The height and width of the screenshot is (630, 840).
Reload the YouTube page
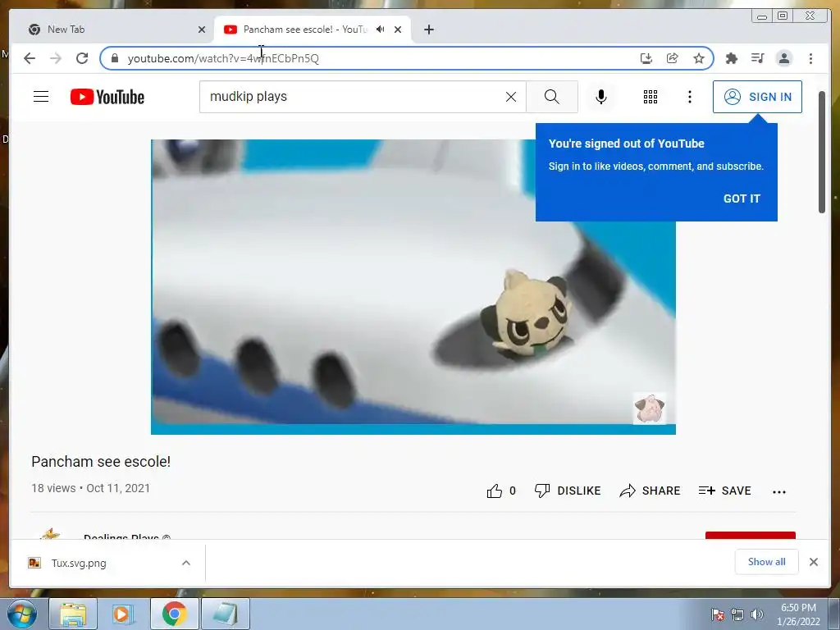pyautogui.click(x=82, y=58)
